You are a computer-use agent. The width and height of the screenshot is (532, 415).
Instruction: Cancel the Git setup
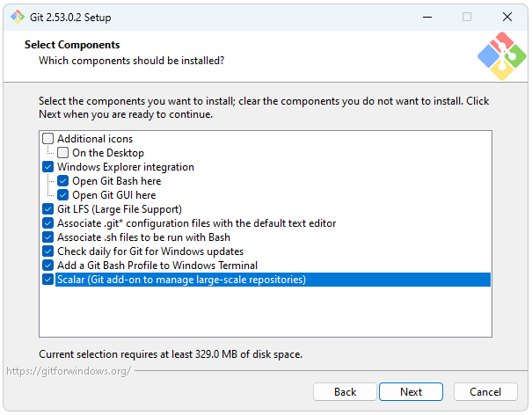tap(485, 392)
